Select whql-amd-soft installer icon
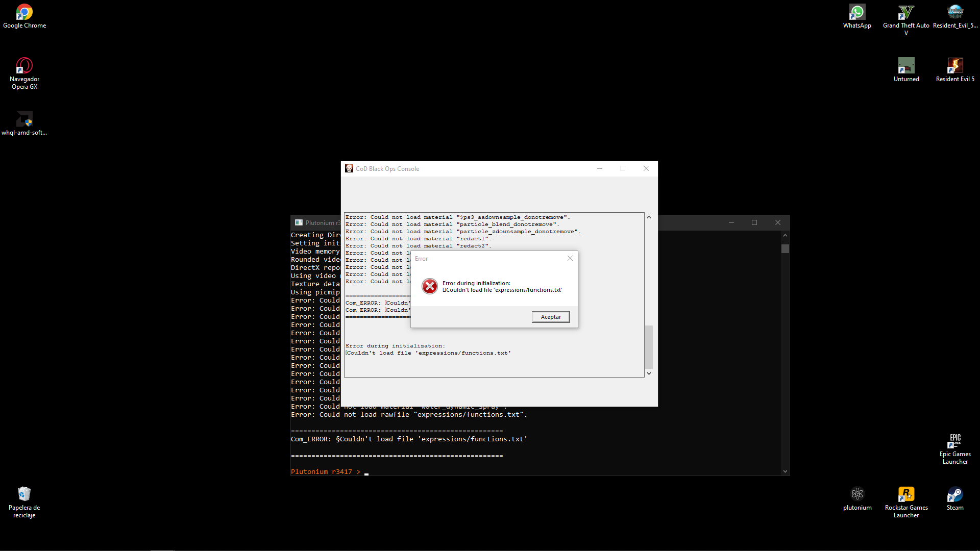 click(24, 123)
